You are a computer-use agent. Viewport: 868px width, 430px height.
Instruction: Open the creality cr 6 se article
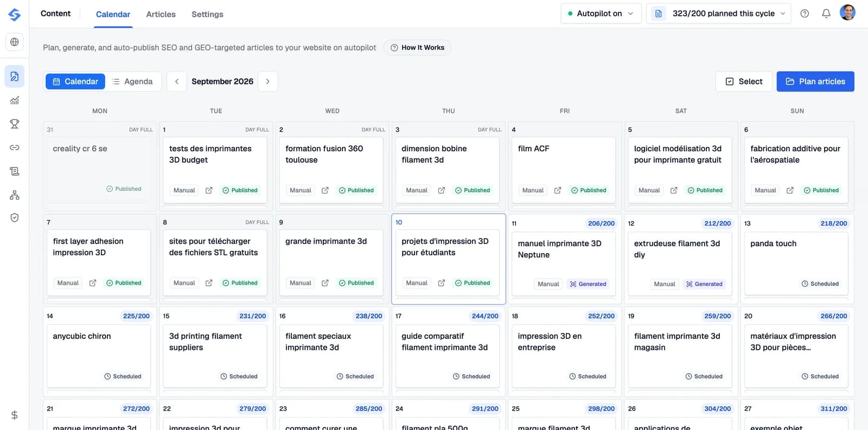coord(99,169)
